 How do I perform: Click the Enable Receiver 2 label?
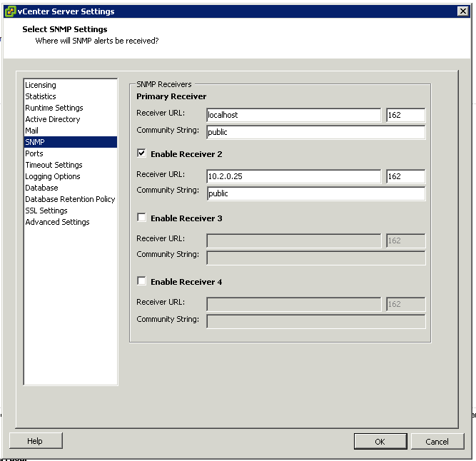(x=186, y=154)
